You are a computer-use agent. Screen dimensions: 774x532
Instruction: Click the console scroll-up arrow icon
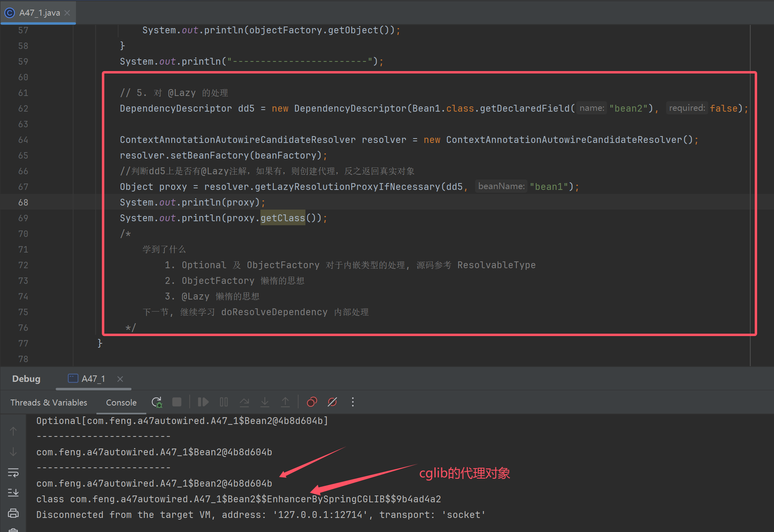[x=13, y=431]
